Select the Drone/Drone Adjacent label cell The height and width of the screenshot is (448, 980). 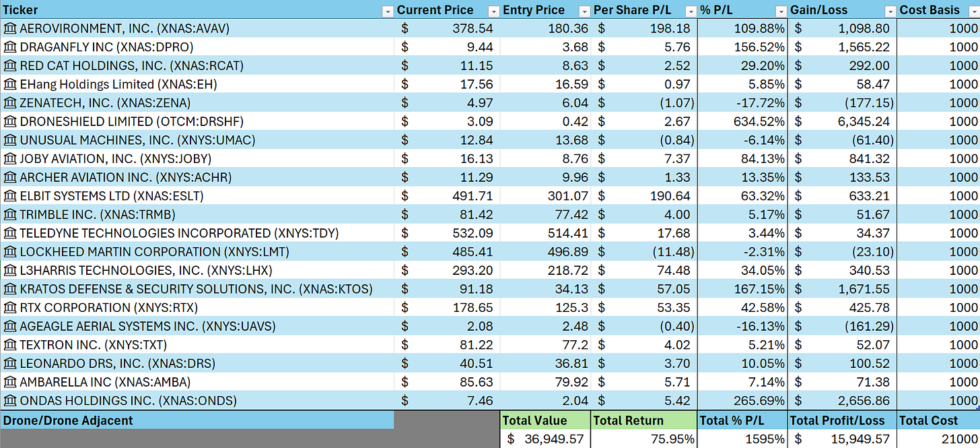(x=197, y=420)
